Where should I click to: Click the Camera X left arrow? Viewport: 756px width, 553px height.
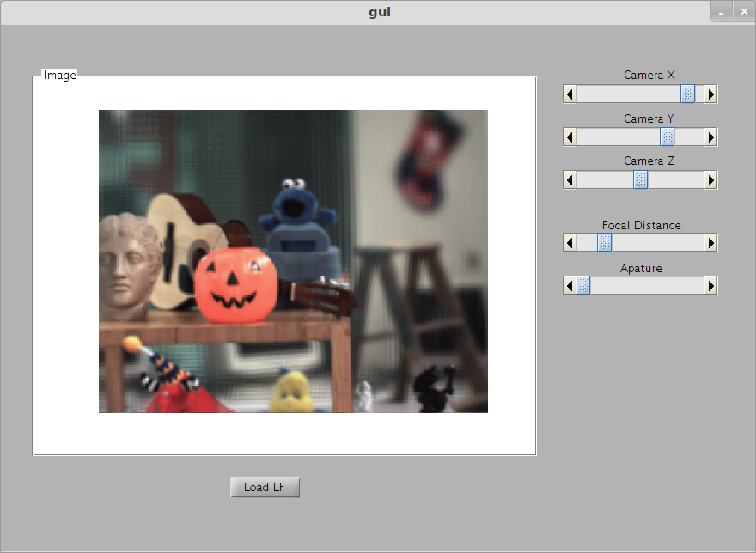click(570, 94)
